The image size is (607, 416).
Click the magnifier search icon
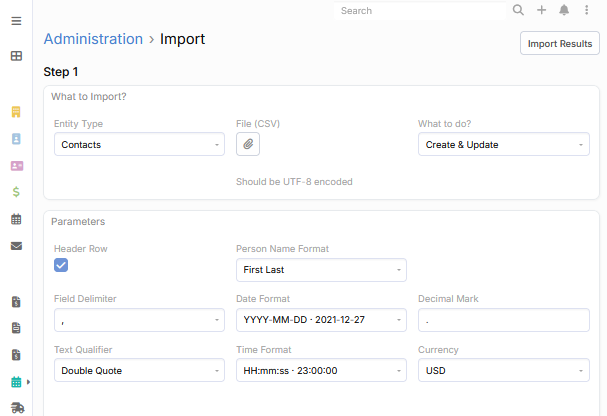518,11
